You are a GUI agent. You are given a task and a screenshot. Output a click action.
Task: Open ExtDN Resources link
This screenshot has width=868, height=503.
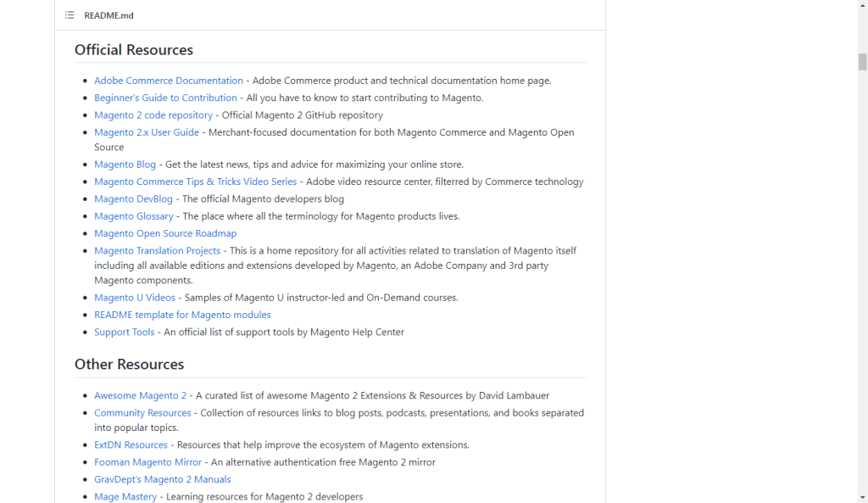pyautogui.click(x=131, y=444)
